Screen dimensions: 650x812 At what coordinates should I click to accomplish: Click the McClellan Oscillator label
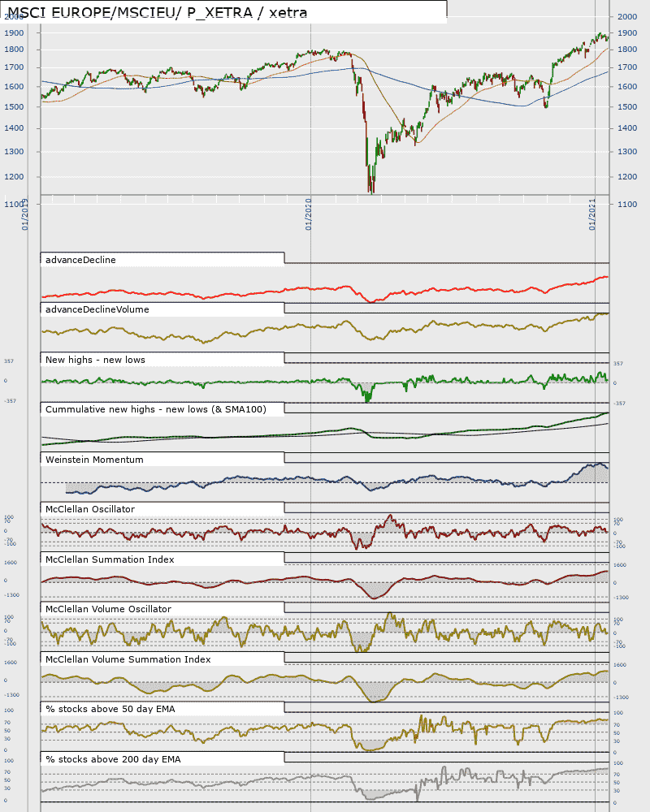point(89,510)
